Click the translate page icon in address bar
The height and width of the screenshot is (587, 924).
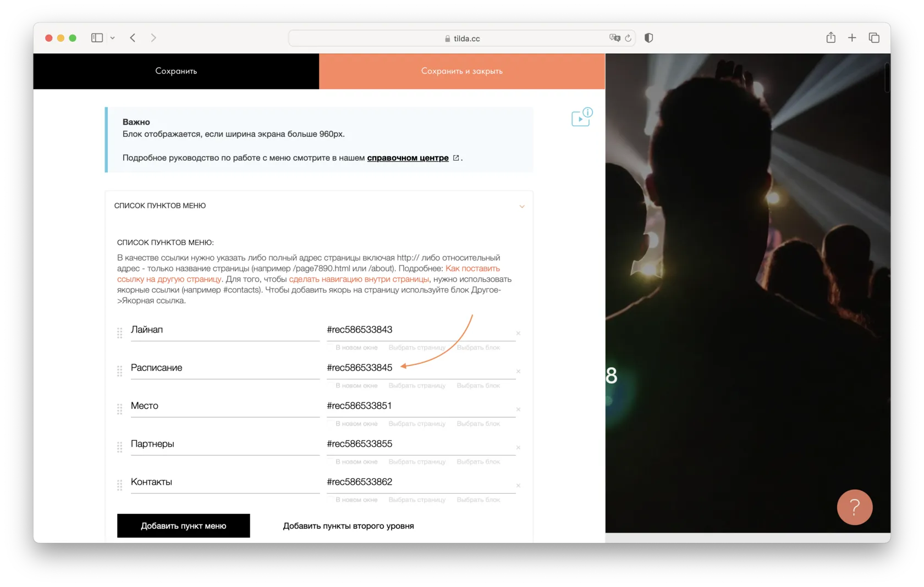tap(614, 38)
